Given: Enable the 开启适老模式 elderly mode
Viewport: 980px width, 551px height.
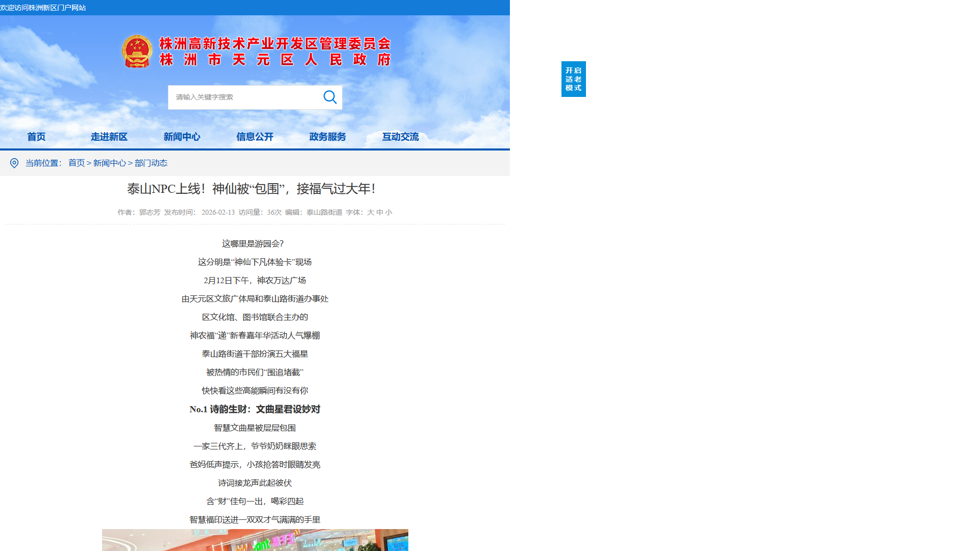Looking at the screenshot, I should pos(573,79).
